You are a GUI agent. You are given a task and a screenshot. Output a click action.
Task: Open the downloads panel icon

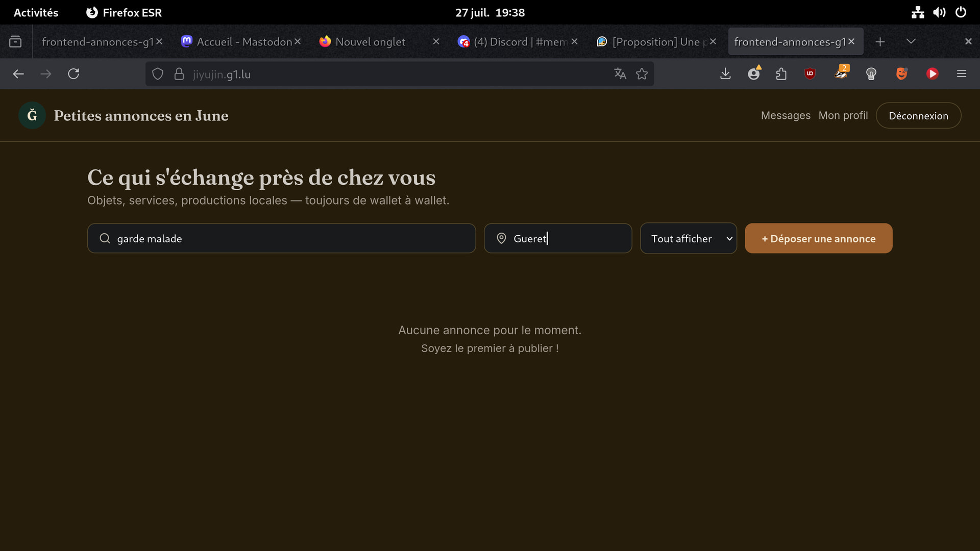coord(725,74)
